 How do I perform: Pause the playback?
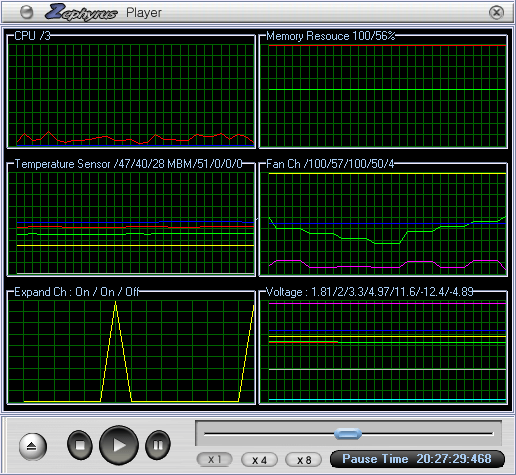[x=158, y=445]
